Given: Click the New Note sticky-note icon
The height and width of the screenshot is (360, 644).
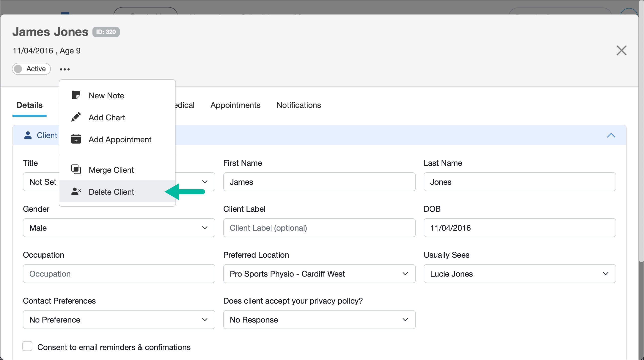Looking at the screenshot, I should pyautogui.click(x=76, y=95).
